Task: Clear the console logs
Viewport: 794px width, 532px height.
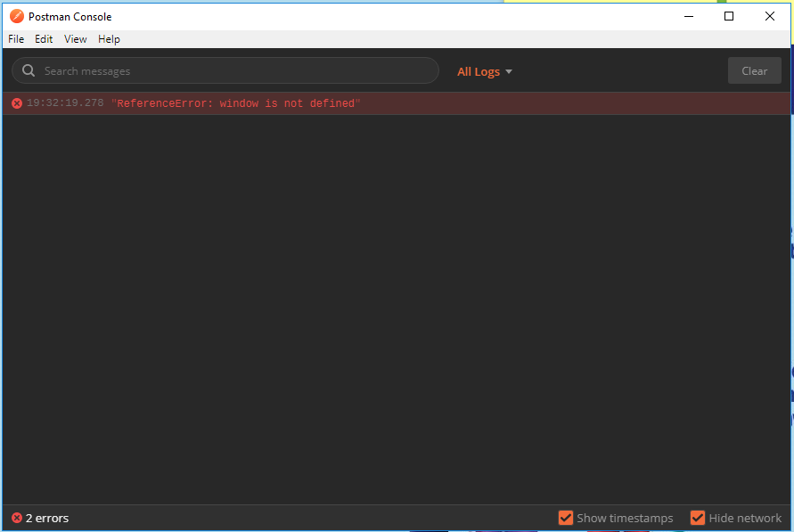Action: click(755, 71)
